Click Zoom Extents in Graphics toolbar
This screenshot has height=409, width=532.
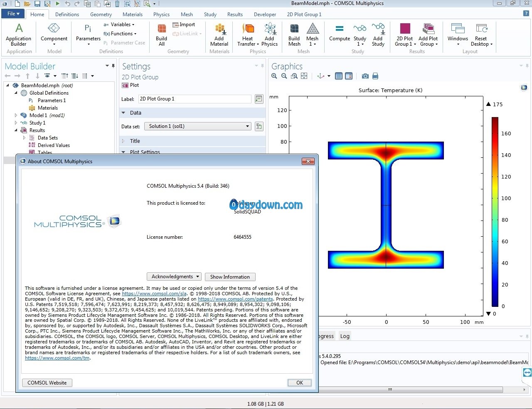304,76
